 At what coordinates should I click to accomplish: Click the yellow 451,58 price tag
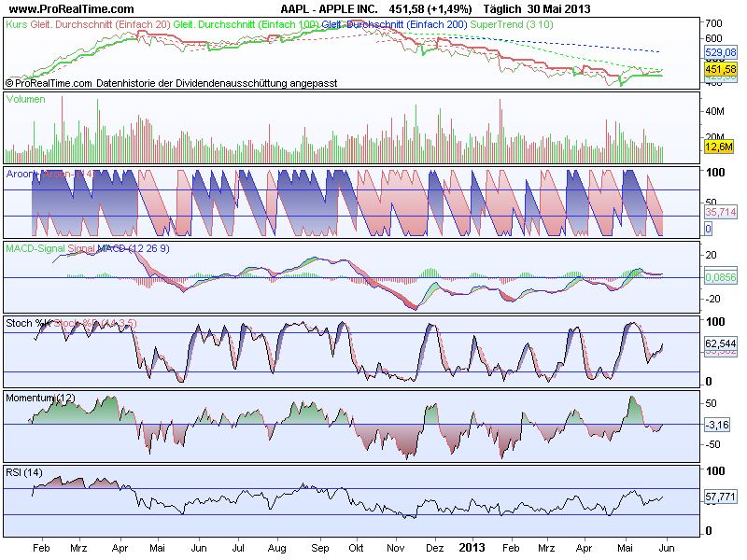(x=721, y=69)
